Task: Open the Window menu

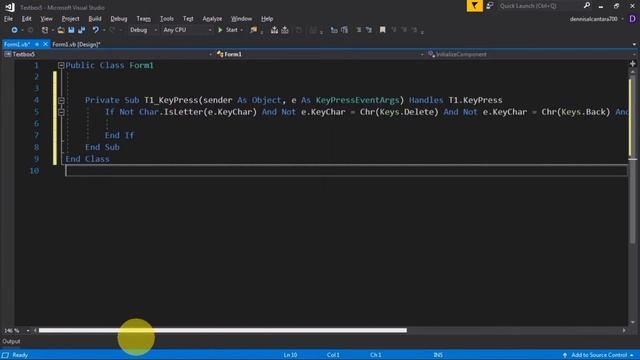Action: coord(241,19)
